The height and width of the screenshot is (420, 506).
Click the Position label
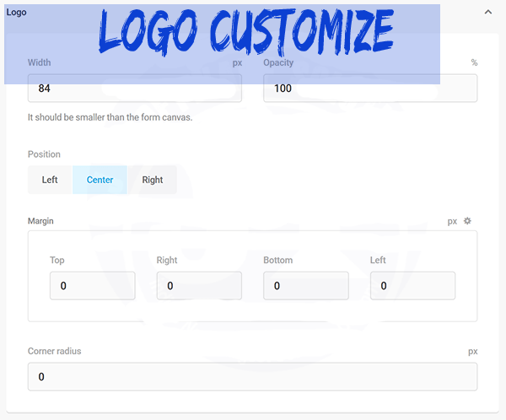pyautogui.click(x=44, y=154)
